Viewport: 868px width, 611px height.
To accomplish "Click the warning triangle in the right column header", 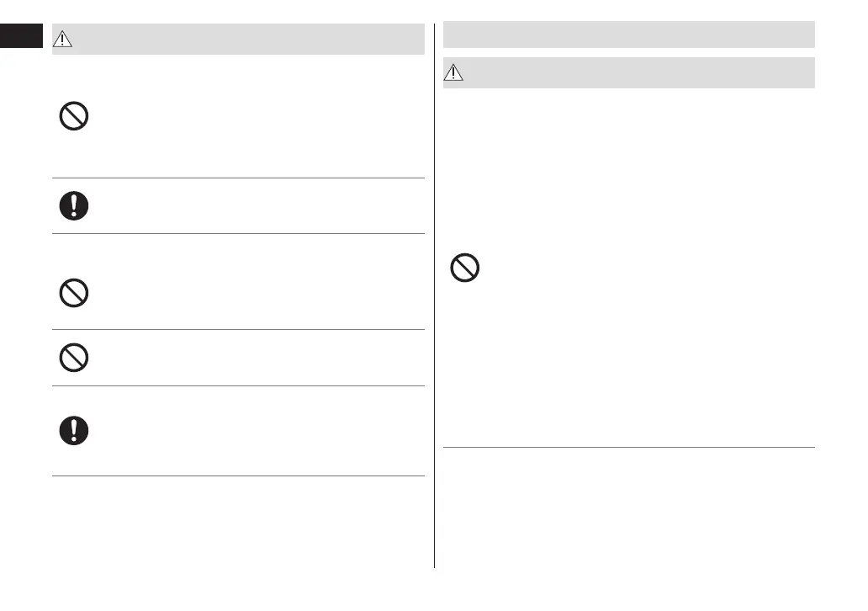I will coord(454,73).
